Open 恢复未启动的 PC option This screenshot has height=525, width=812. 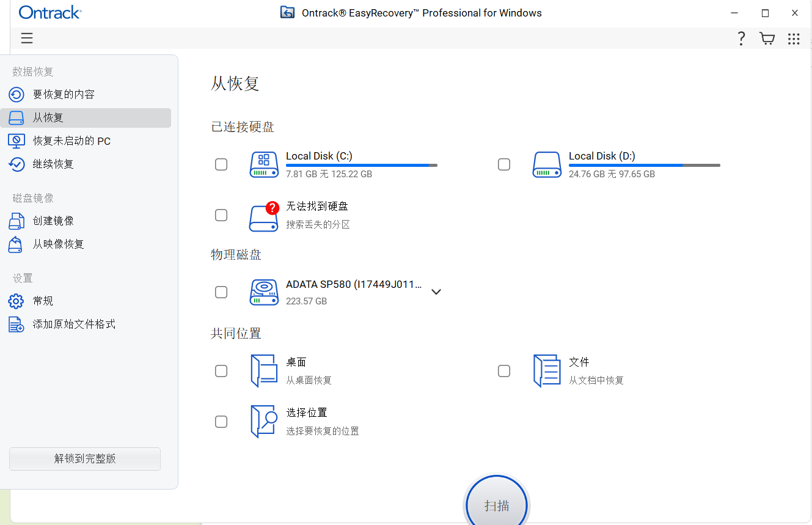coord(86,141)
